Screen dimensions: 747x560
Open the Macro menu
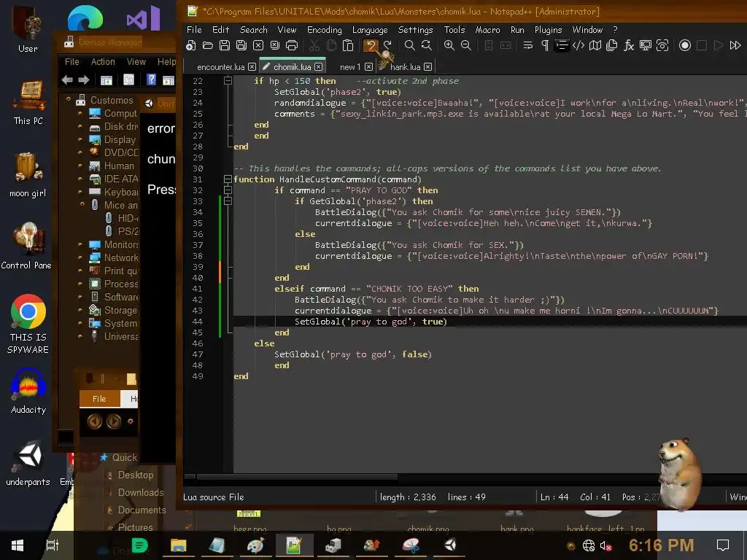(487, 29)
